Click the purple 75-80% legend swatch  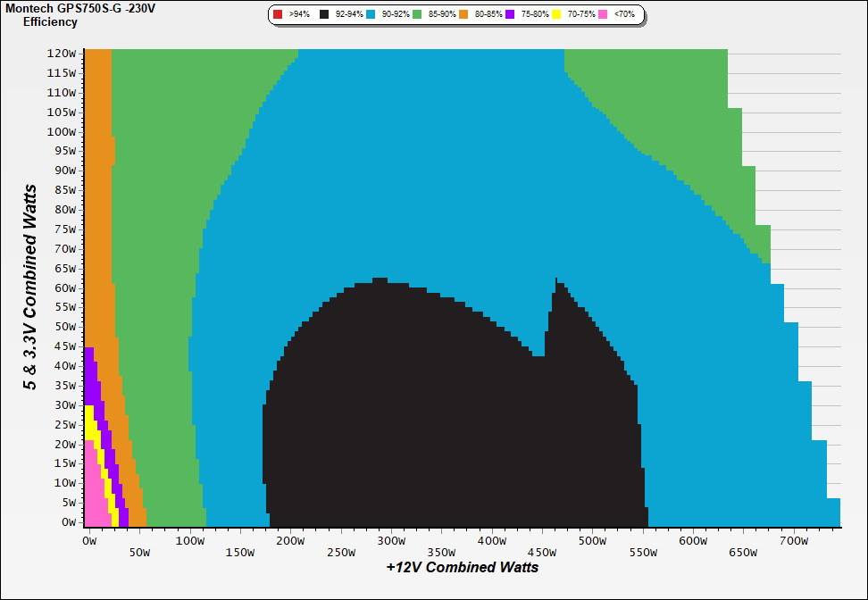pyautogui.click(x=510, y=15)
